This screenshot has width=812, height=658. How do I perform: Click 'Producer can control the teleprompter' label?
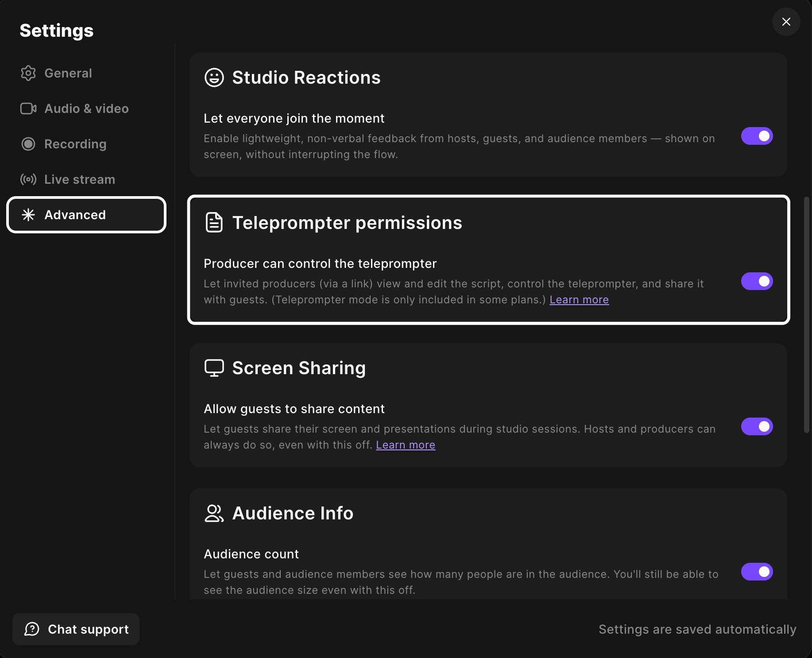pyautogui.click(x=320, y=263)
